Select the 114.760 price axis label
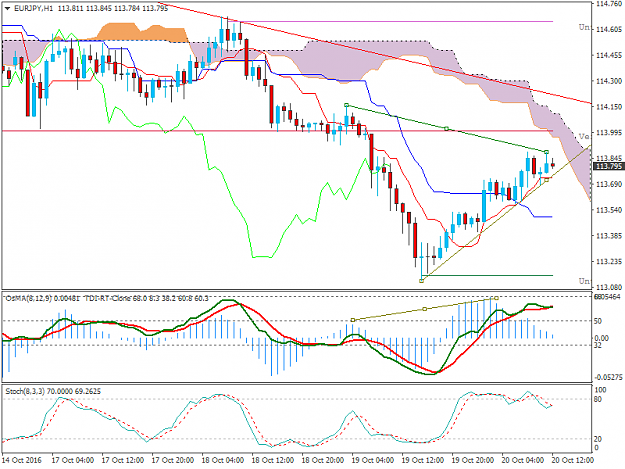625x469 pixels. coord(609,4)
